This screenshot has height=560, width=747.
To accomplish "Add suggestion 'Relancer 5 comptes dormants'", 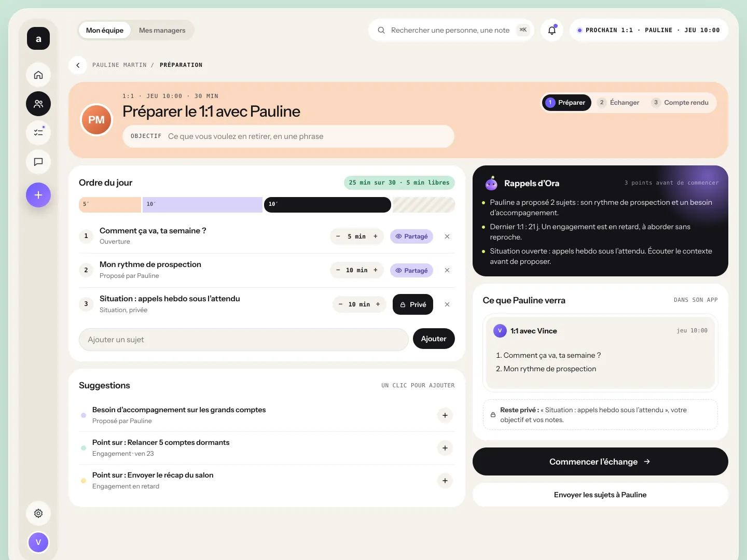I will (445, 448).
